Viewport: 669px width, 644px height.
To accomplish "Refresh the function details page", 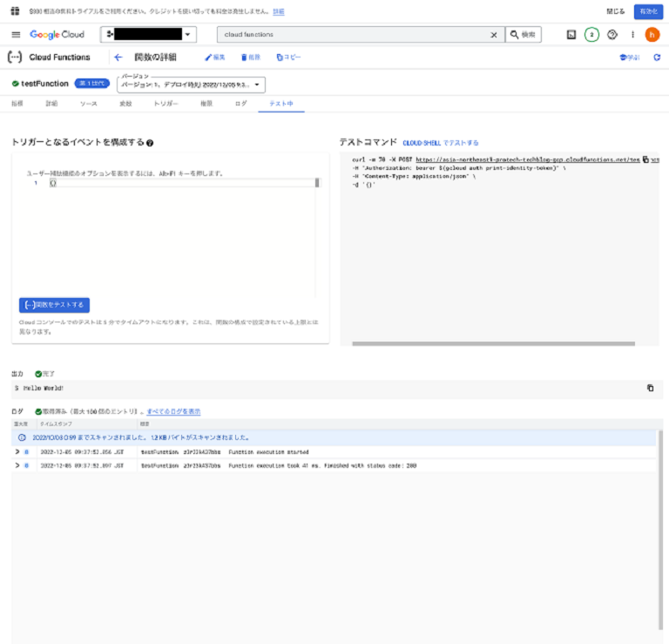I will tap(657, 58).
